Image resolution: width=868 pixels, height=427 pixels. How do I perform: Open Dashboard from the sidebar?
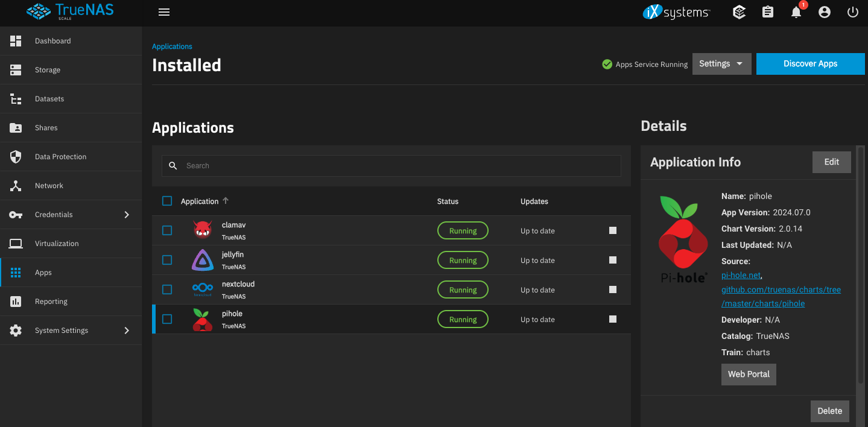point(71,41)
